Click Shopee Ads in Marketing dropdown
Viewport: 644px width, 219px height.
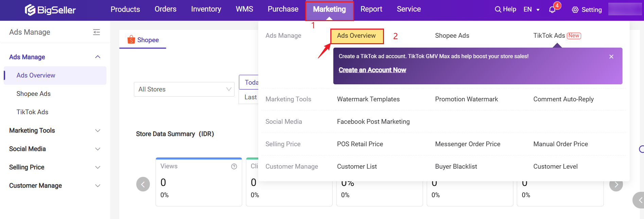tap(452, 36)
